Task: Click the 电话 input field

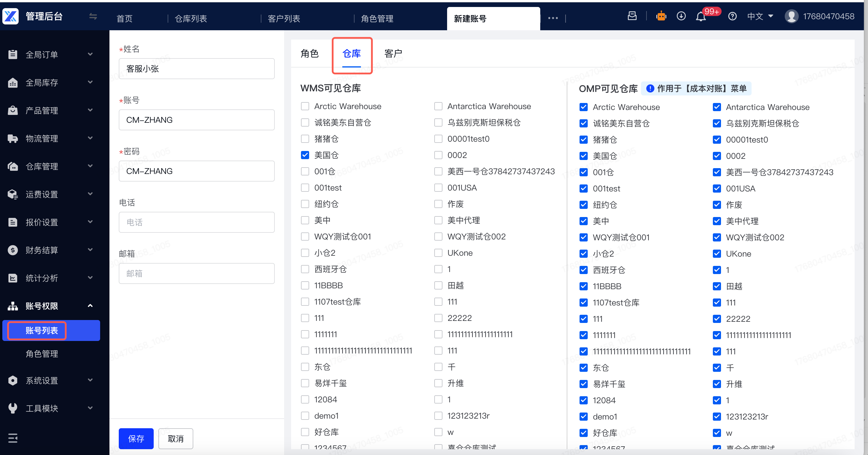Action: point(196,222)
